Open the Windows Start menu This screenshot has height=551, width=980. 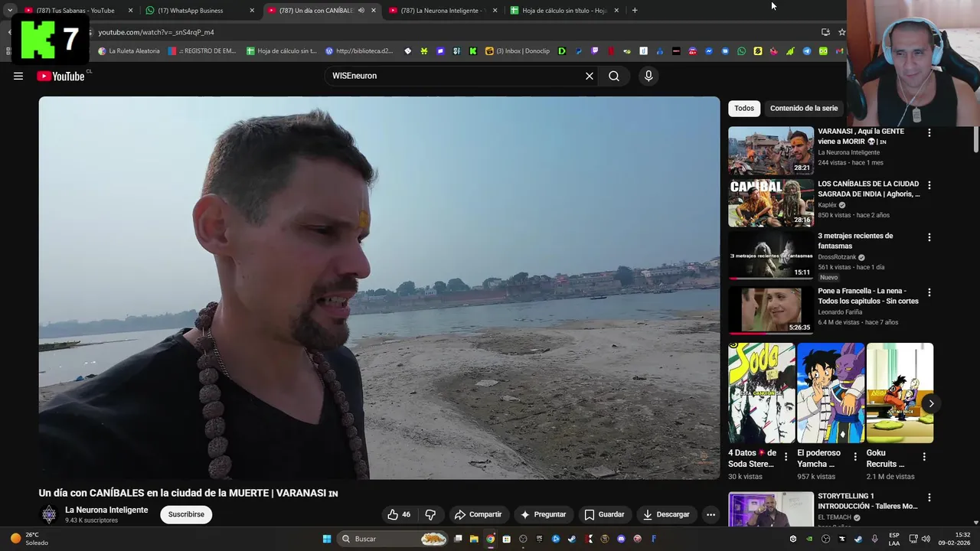coord(327,539)
